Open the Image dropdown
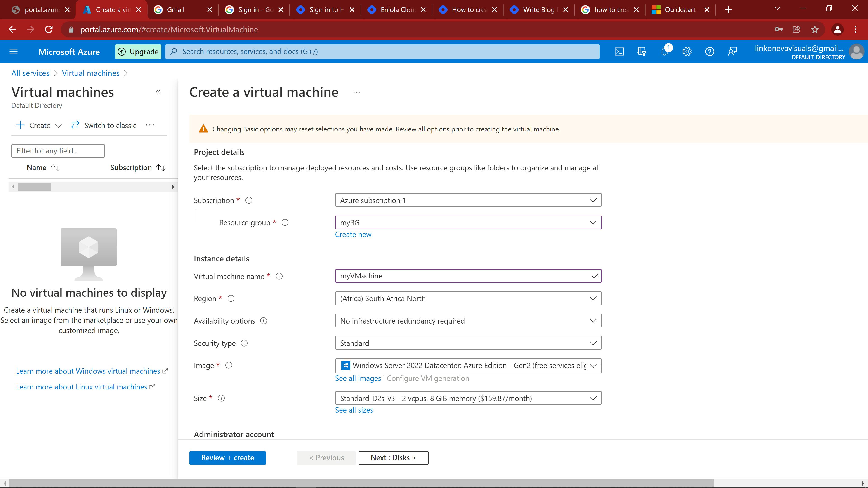 [x=468, y=365]
